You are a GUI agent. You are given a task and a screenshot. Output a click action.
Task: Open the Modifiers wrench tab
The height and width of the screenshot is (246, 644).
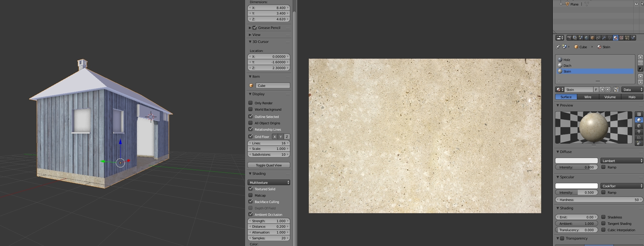pos(604,38)
